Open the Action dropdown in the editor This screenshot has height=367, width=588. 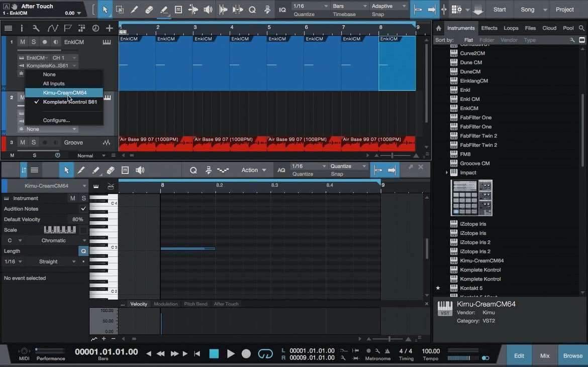pos(253,170)
